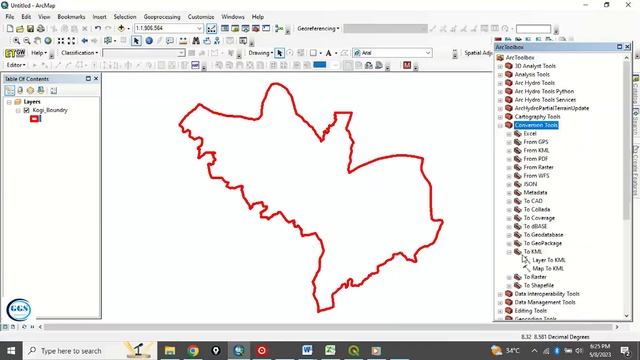Open the Georeferencing dropdown menu
Screen dimensions: 640x360
coord(318,29)
